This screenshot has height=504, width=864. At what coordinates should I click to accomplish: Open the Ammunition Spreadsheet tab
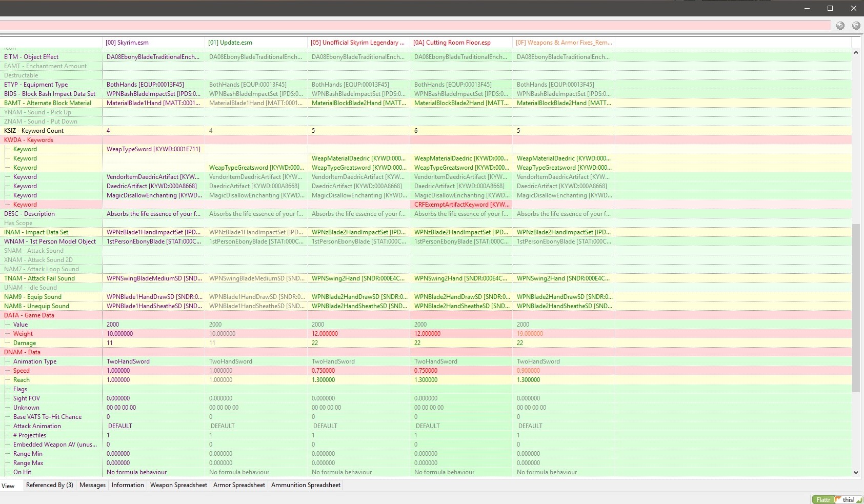pyautogui.click(x=306, y=485)
